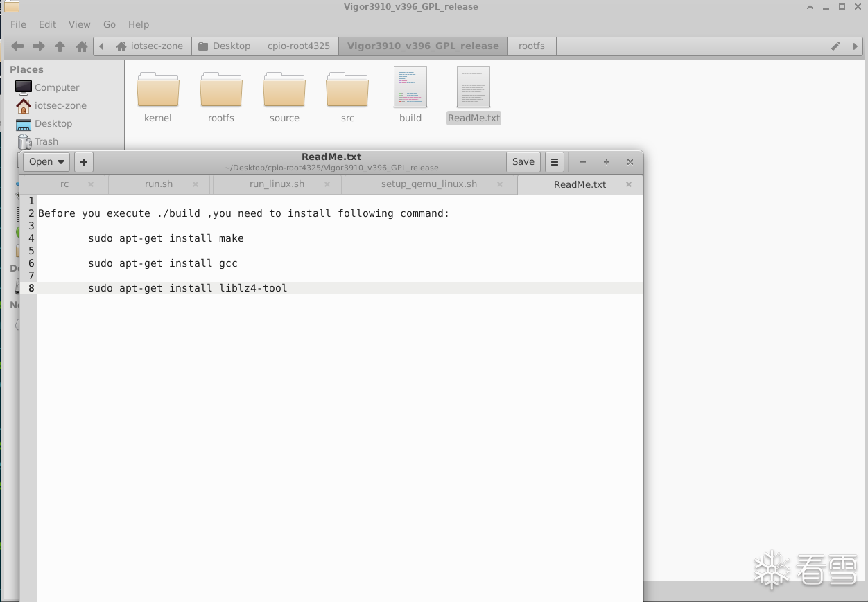The width and height of the screenshot is (868, 602).
Task: Toggle path edit pencil button
Action: 835,46
